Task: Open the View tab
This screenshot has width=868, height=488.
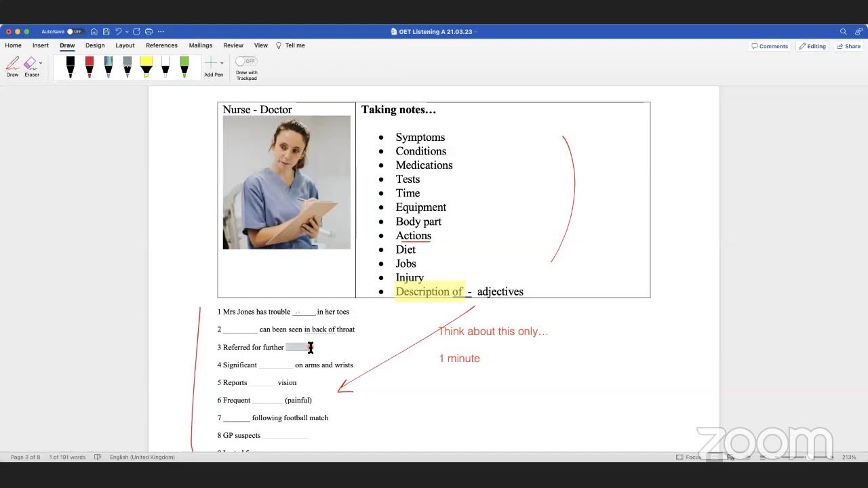Action: tap(261, 45)
